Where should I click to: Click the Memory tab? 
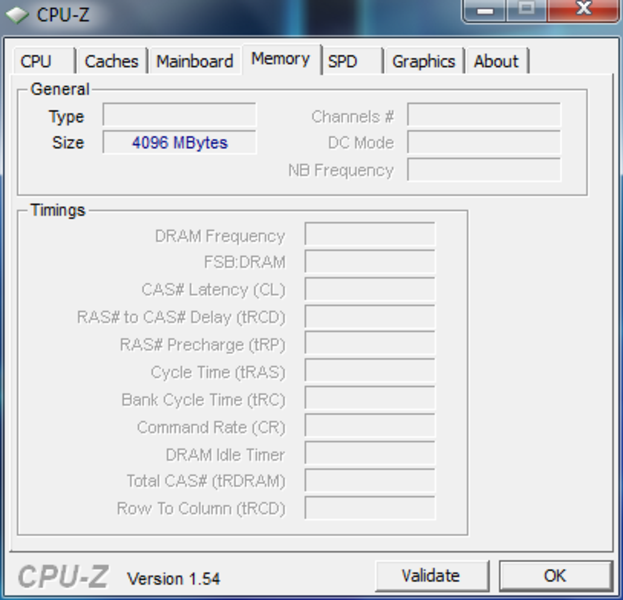[x=281, y=59]
